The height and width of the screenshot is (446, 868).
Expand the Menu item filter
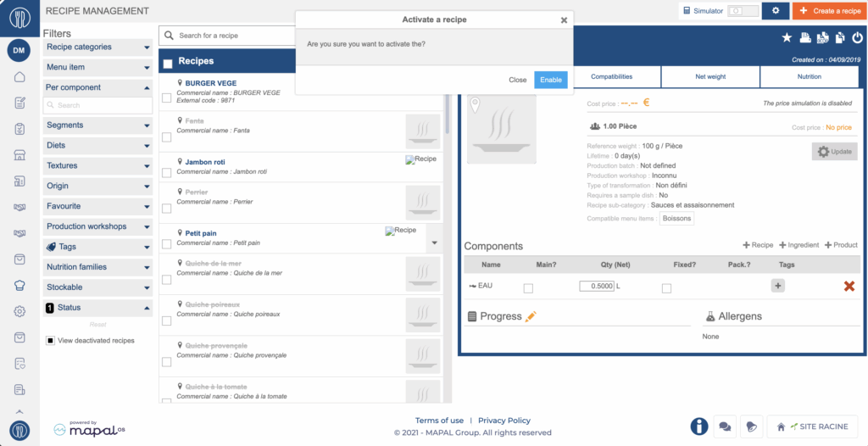coord(98,68)
